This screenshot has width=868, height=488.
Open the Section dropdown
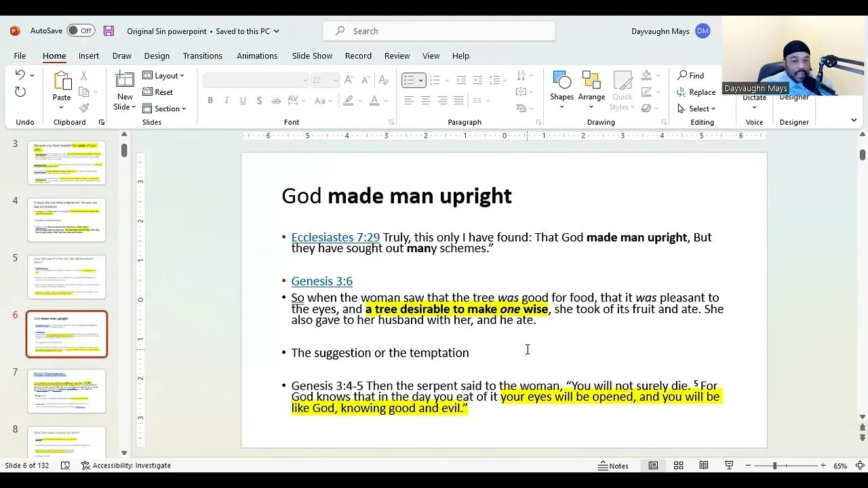tap(164, 108)
